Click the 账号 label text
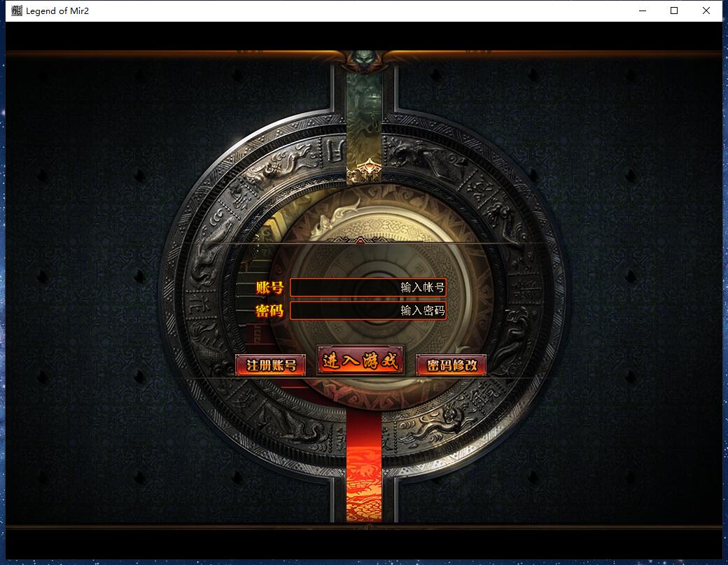 click(x=269, y=287)
